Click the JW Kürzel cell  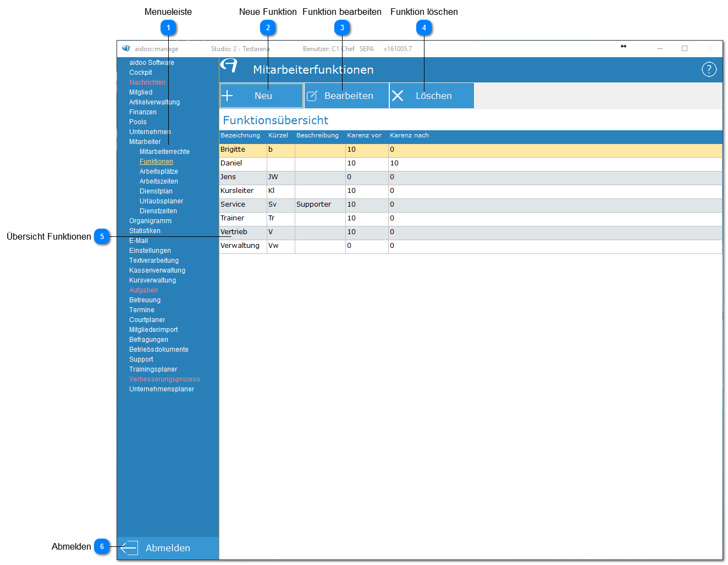[281, 177]
